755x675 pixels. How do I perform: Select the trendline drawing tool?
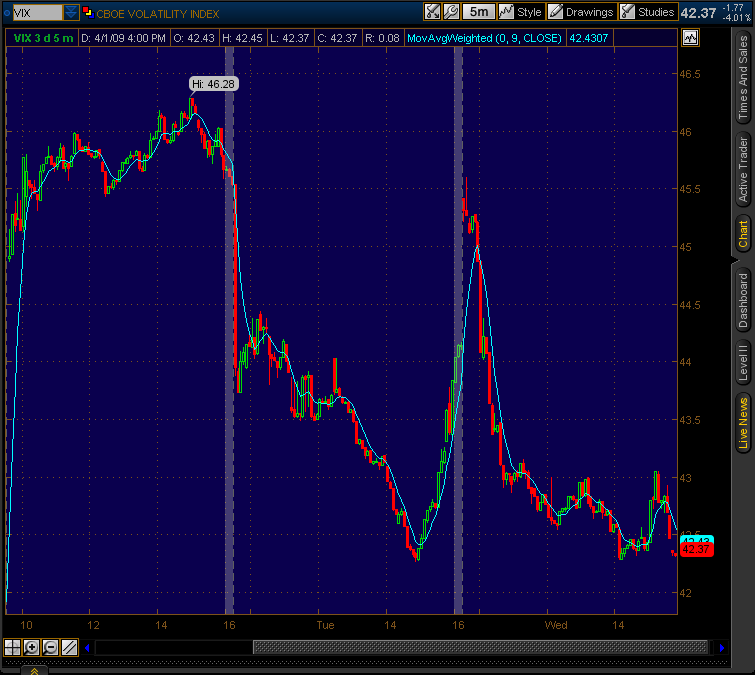click(x=69, y=648)
